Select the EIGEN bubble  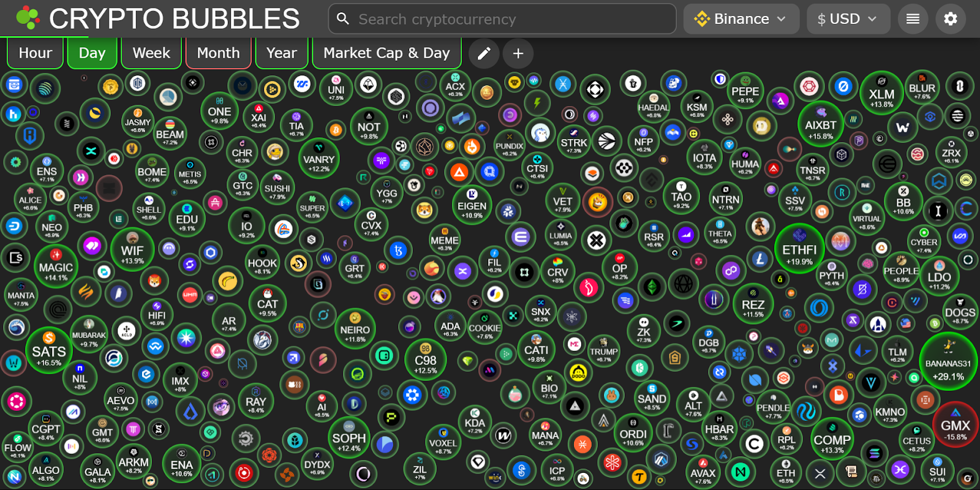472,205
